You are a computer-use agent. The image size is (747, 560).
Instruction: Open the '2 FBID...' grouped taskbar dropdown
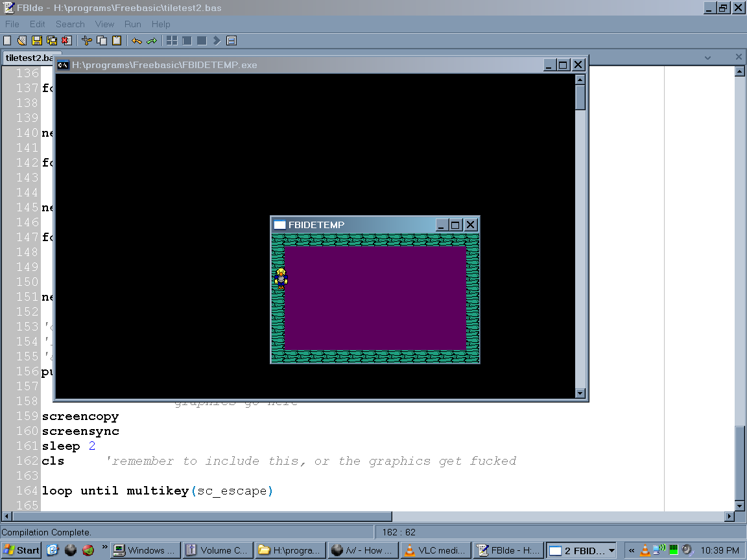click(582, 550)
